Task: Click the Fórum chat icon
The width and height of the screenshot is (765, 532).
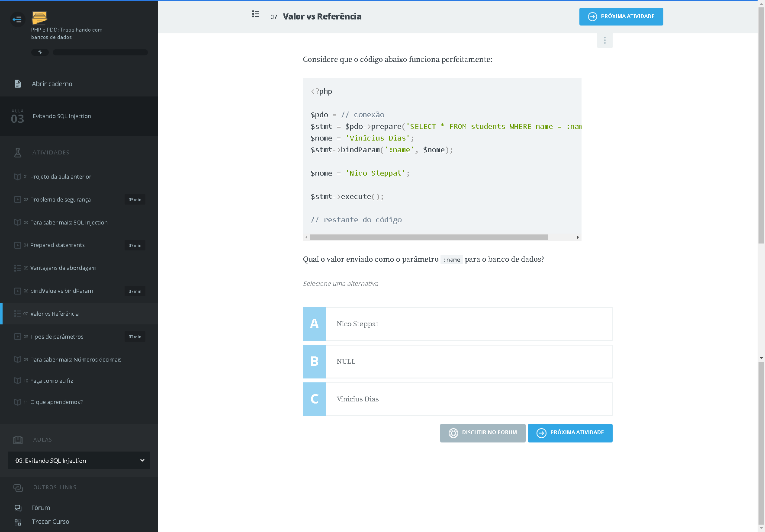Action: click(18, 508)
